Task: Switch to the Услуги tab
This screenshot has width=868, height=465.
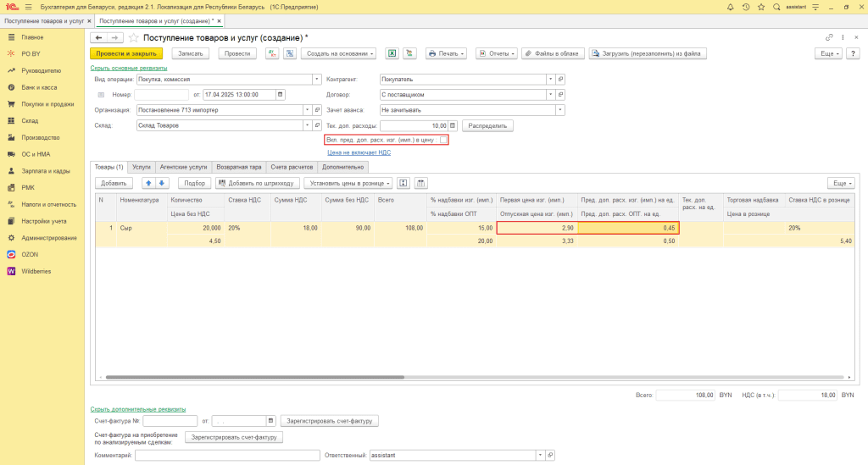Action: 142,167
